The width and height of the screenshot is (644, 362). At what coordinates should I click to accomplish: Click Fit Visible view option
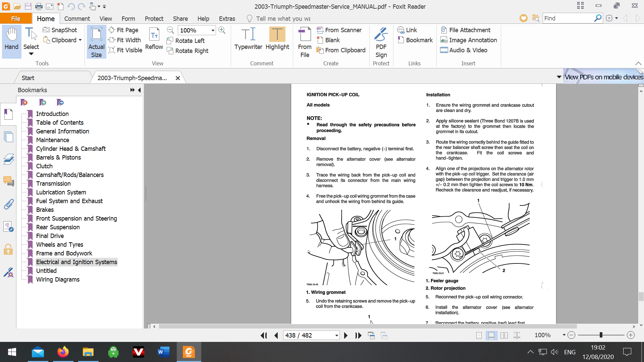(125, 50)
